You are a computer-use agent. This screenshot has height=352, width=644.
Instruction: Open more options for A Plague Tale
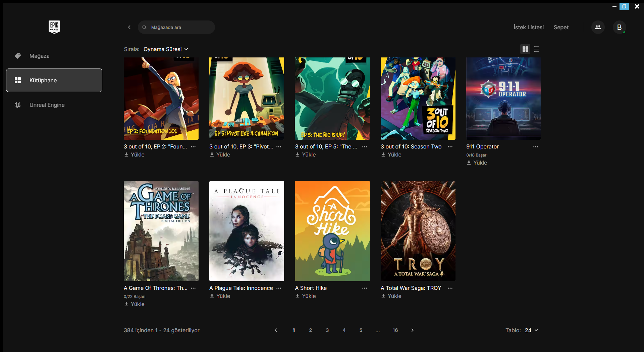point(279,288)
